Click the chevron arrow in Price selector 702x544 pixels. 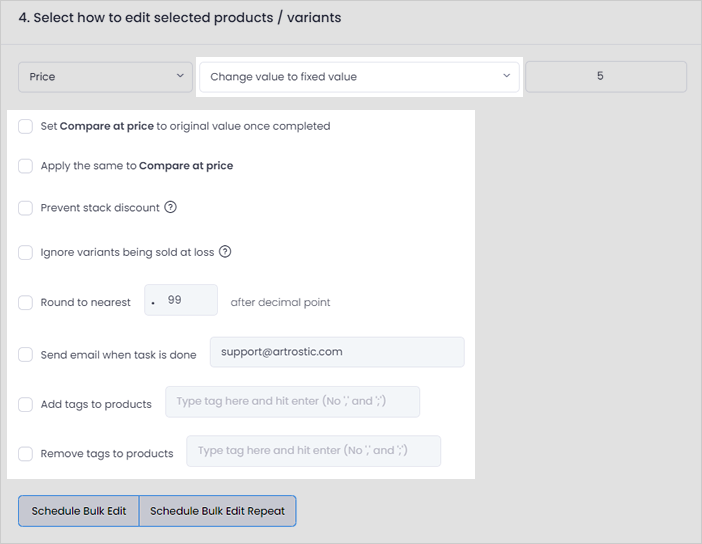(x=180, y=76)
